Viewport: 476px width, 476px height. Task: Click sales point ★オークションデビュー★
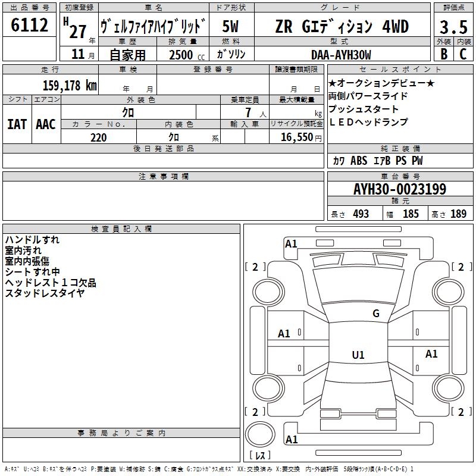[x=381, y=83]
